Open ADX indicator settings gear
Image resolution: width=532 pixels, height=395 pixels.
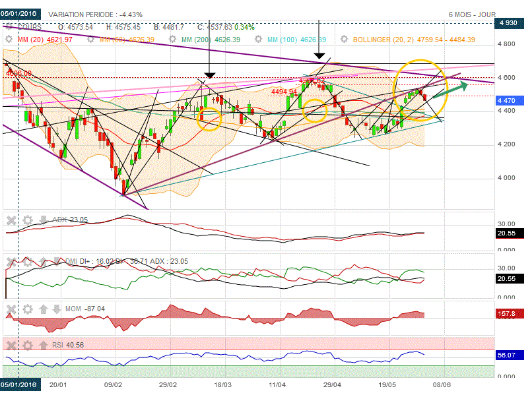pos(28,220)
